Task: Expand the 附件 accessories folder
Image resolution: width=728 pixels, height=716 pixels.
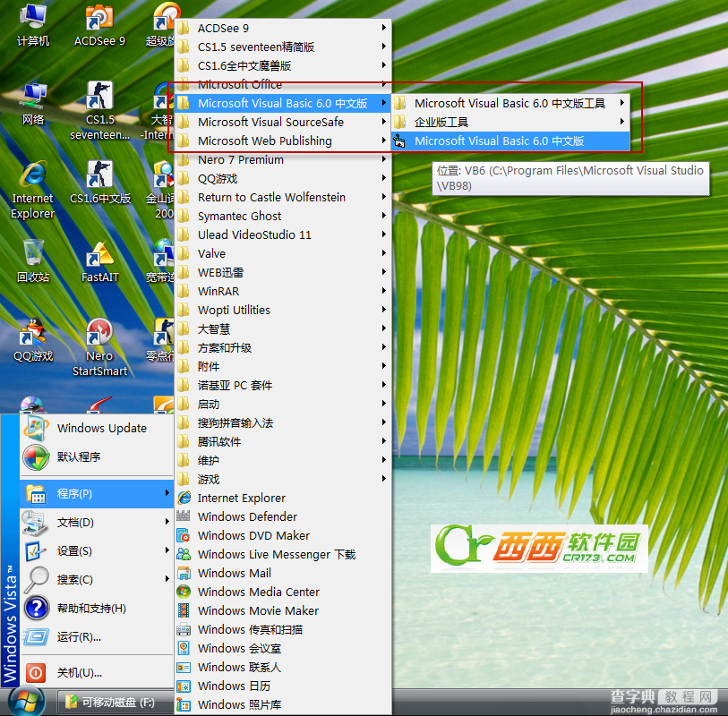Action: [x=283, y=367]
